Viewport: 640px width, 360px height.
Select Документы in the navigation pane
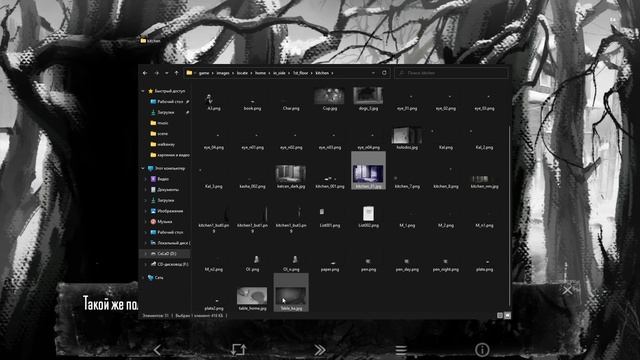coord(165,190)
